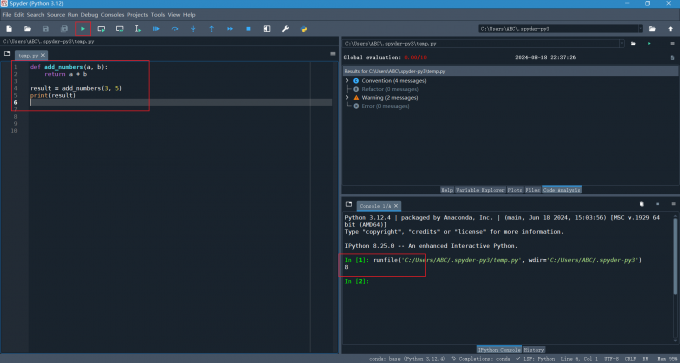Click the Code Analysis output log icon
The height and width of the screenshot is (363, 680).
tap(673, 58)
